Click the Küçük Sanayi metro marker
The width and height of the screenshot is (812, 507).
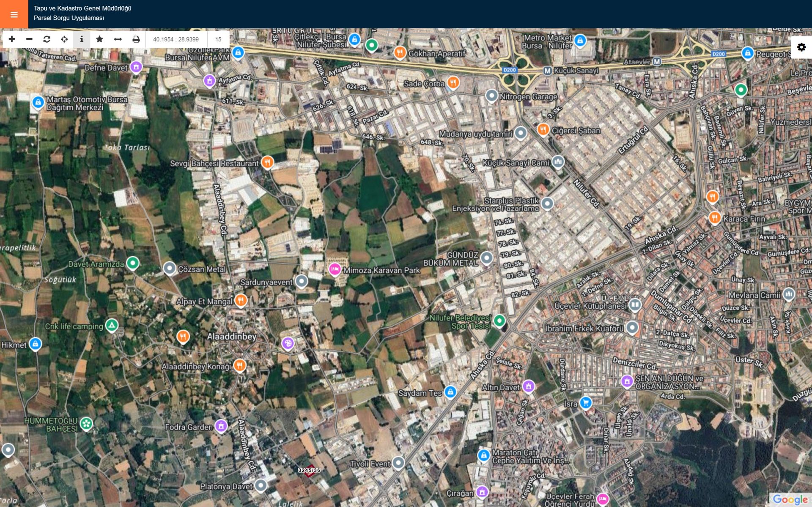tap(548, 71)
